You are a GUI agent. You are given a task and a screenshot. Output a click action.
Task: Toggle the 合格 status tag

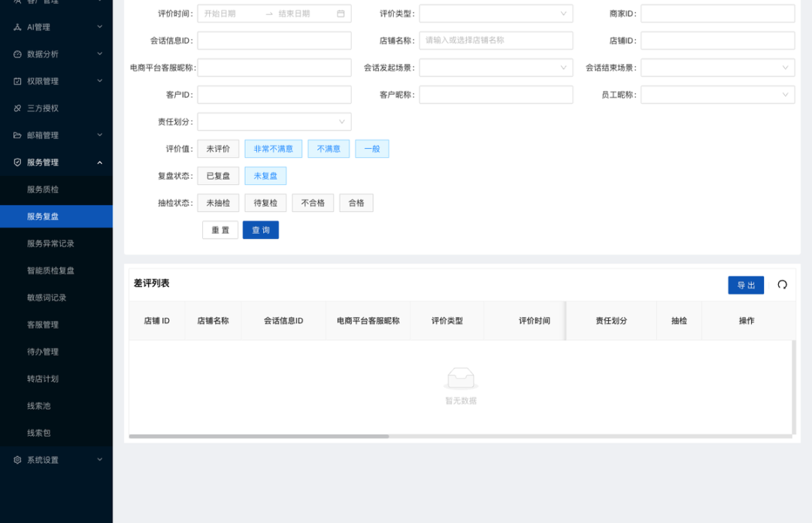[x=356, y=203]
